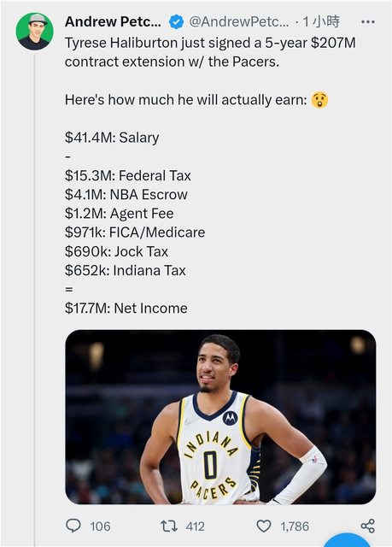Click the tweet's contract extension sentence
This screenshot has height=547, width=392.
click(x=210, y=52)
